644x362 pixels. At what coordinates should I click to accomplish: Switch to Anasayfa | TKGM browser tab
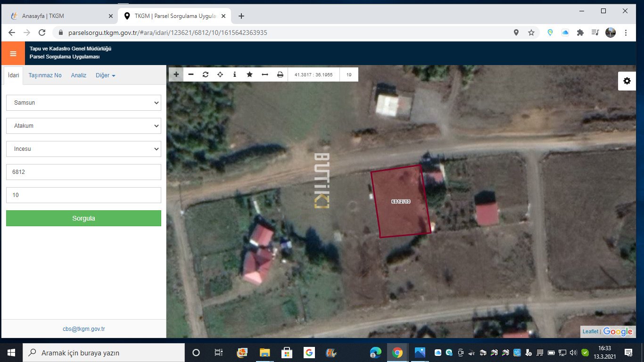(x=60, y=16)
